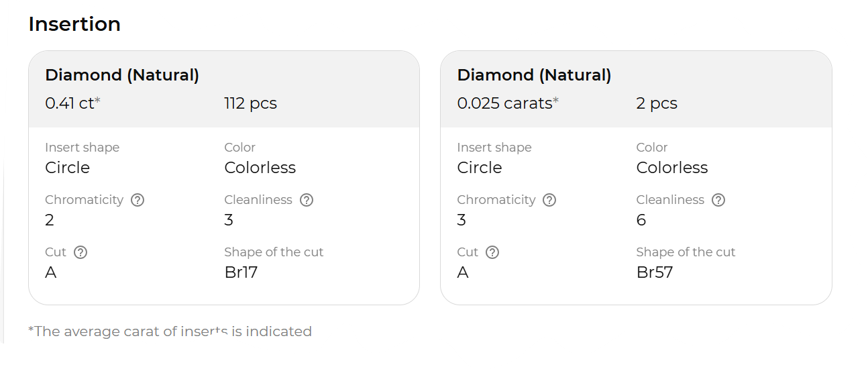Click Diamond (Natural) title above 0.025 carats
The width and height of the screenshot is (868, 369).
[534, 75]
